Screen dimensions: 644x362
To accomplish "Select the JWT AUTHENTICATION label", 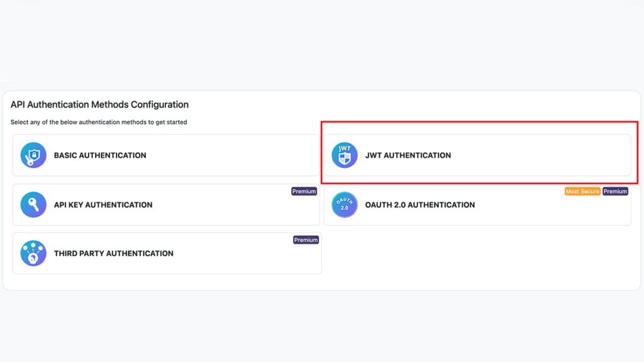I will [408, 156].
